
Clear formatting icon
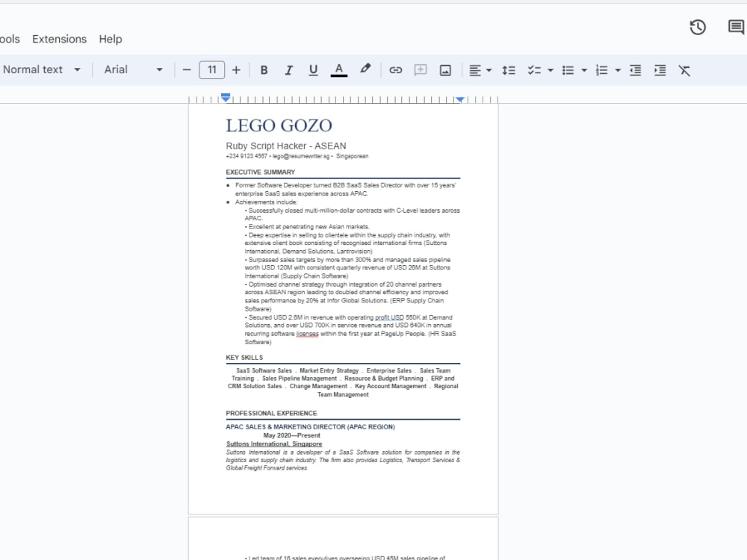click(684, 70)
